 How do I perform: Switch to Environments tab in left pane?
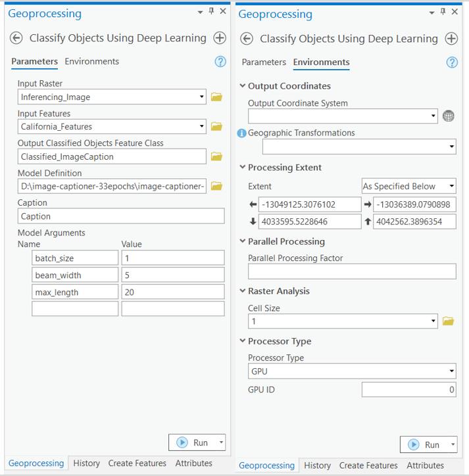pos(92,62)
